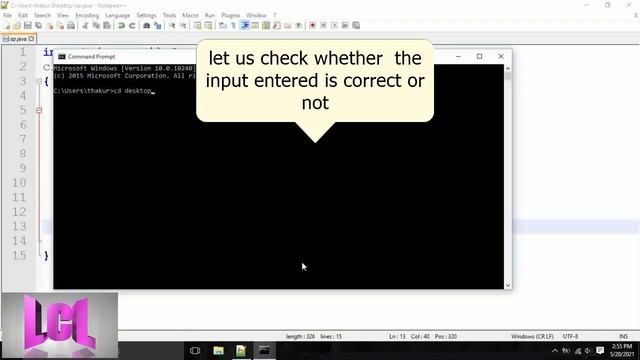Open the Language menu

click(118, 16)
